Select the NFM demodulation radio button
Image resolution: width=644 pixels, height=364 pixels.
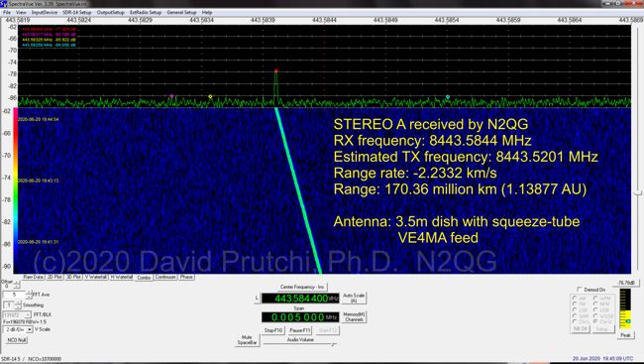595,303
